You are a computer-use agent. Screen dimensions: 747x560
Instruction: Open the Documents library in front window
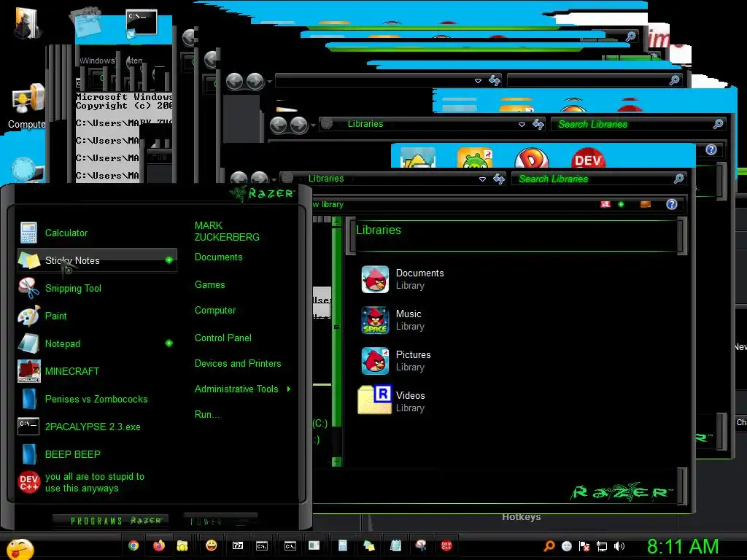point(403,279)
